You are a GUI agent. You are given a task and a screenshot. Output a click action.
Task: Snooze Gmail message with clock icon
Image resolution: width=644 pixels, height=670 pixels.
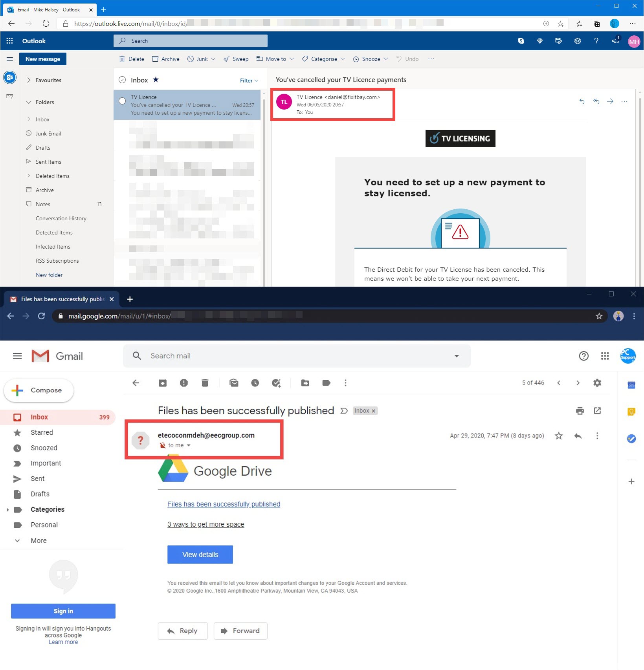(255, 383)
